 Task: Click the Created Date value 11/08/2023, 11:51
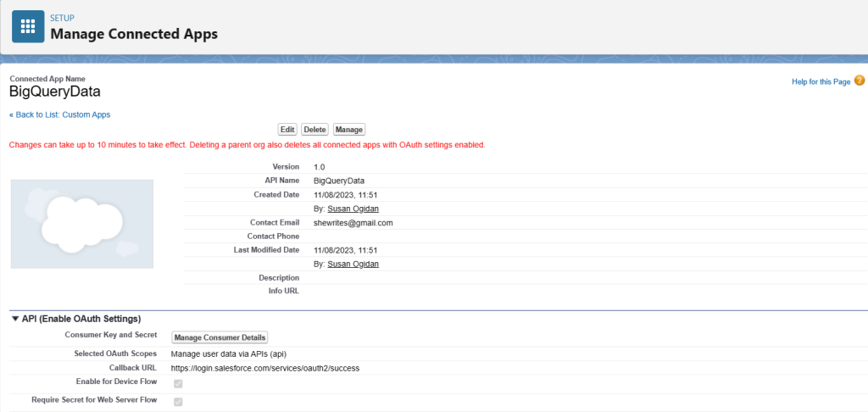(346, 195)
